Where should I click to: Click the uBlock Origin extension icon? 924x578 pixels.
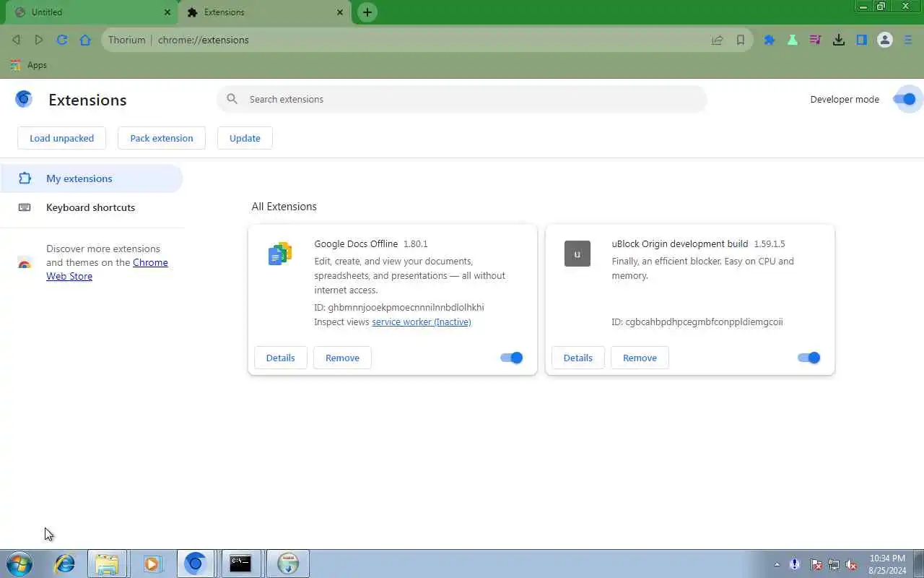[577, 254]
